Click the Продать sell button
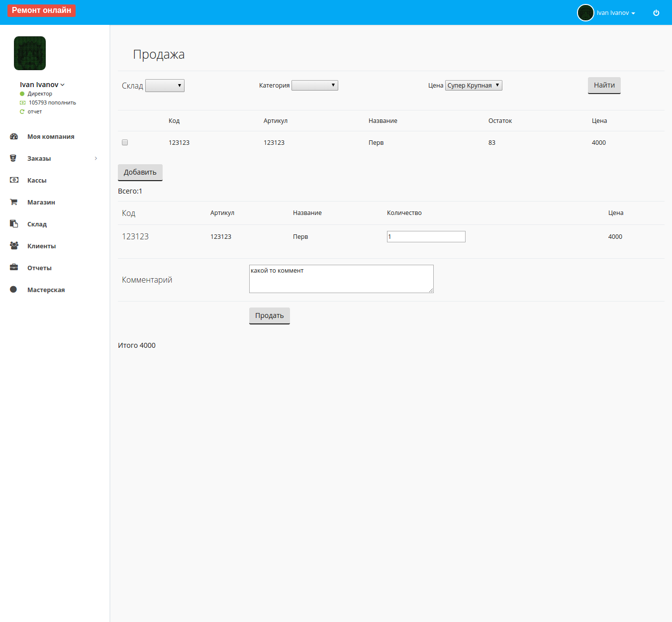This screenshot has width=672, height=622. click(270, 315)
